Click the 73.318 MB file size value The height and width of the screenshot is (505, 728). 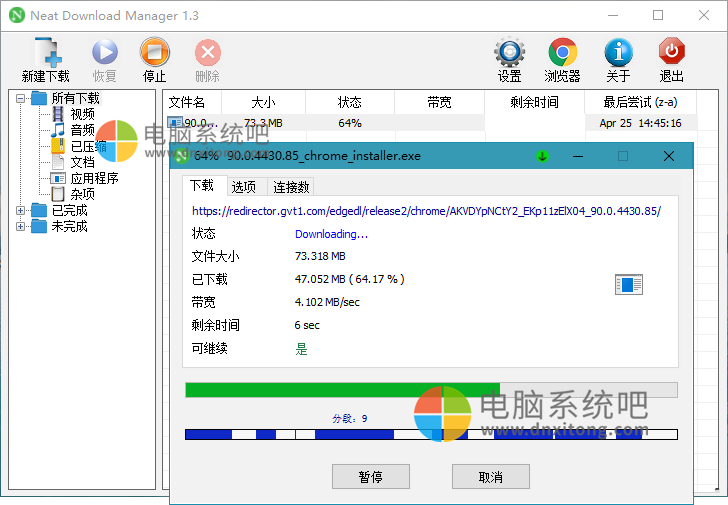320,256
